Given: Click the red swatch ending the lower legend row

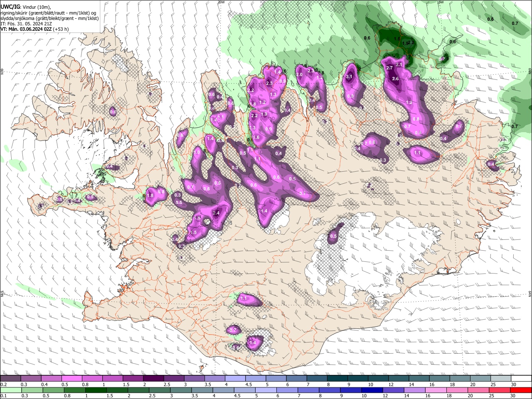Looking at the screenshot, I should coord(521,390).
